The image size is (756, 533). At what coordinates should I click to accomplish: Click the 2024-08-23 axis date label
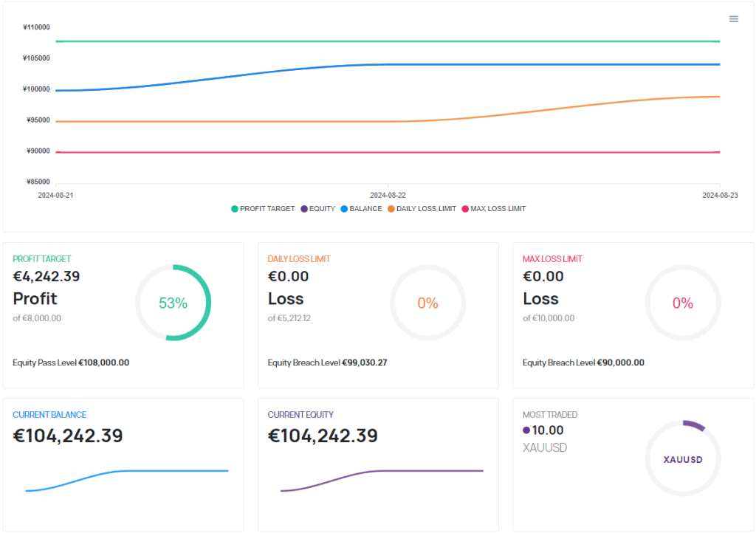click(720, 195)
